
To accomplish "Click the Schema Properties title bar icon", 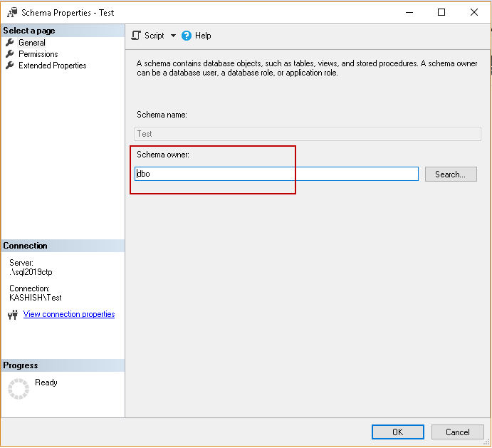I will coord(11,12).
